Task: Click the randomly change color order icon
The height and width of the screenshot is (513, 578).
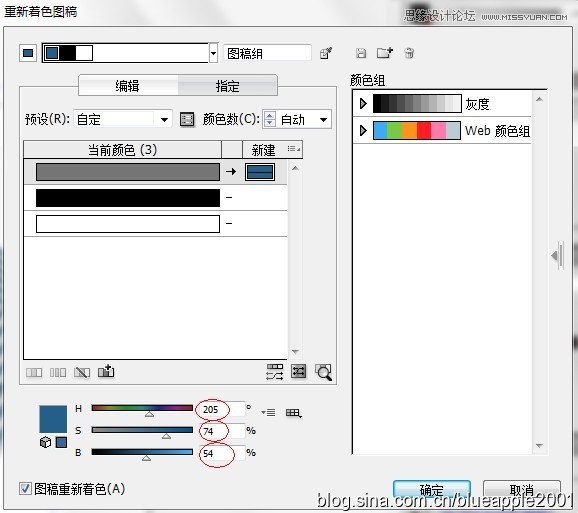Action: coord(275,372)
